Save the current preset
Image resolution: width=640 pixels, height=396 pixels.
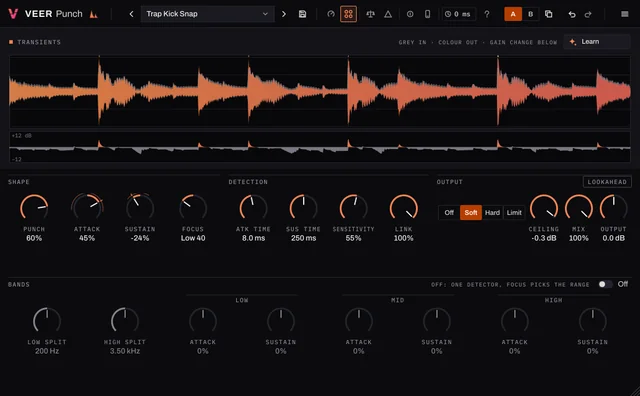[302, 14]
